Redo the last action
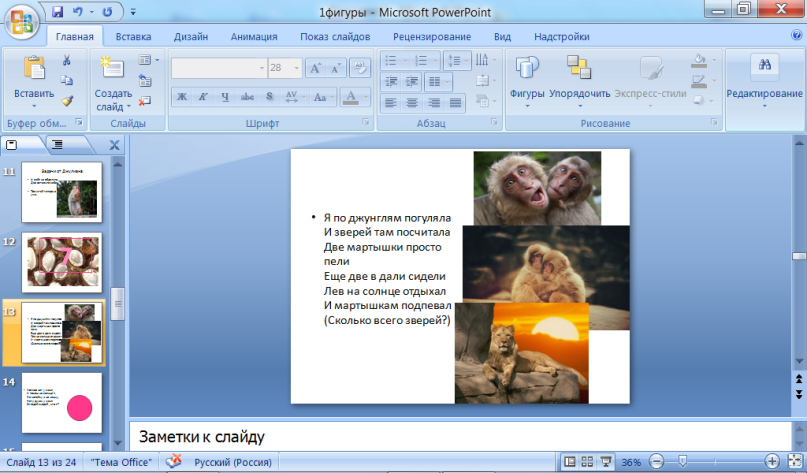 click(x=107, y=11)
